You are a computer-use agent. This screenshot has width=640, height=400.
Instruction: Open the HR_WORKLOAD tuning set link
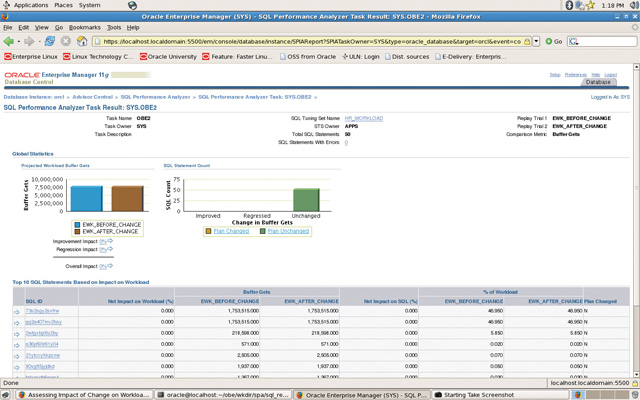pyautogui.click(x=364, y=118)
